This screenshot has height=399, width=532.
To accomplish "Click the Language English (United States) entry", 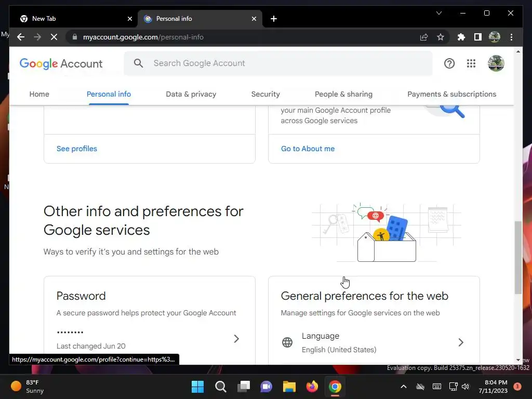I will [x=374, y=343].
